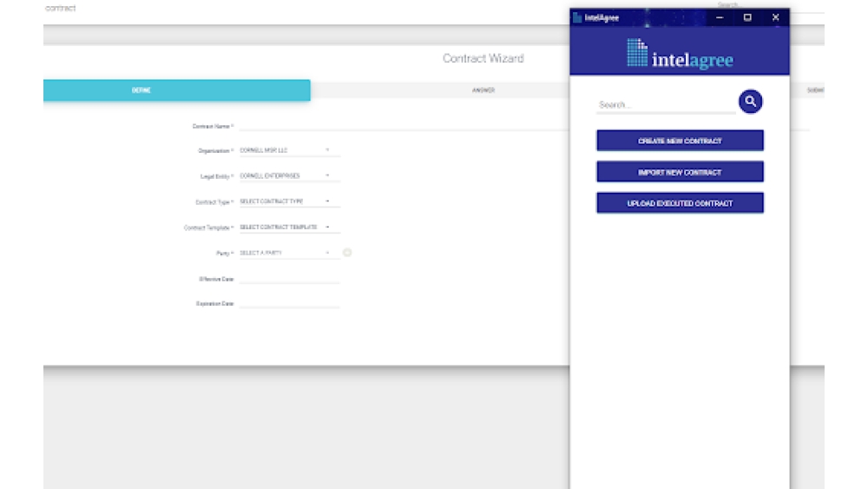Screen dimensions: 868x489
Task: Minimize the IntelAgree window
Action: point(720,17)
